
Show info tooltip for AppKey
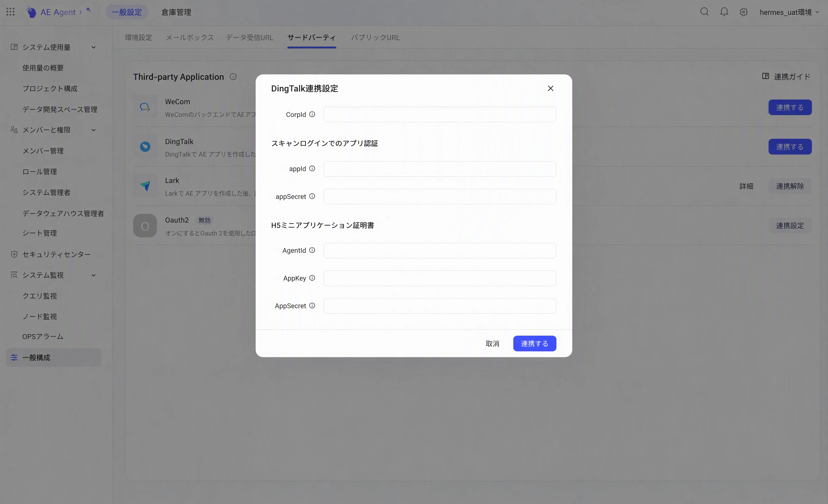pos(312,278)
